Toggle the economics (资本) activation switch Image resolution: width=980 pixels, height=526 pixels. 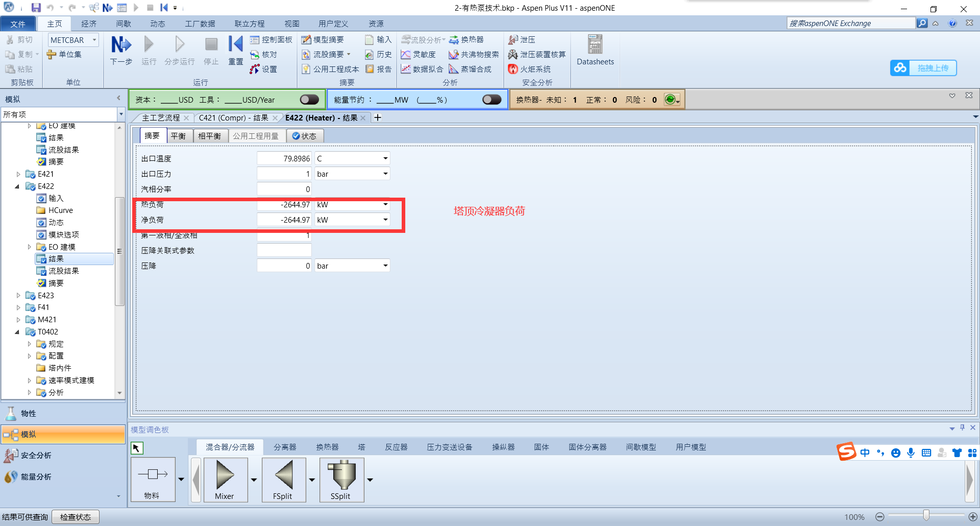pos(309,100)
